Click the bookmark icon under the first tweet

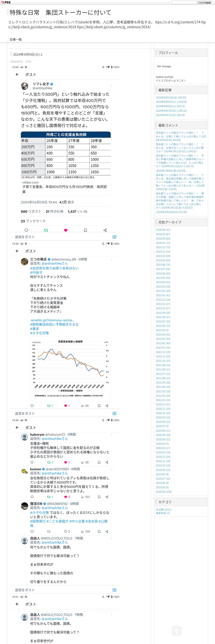point(85,230)
